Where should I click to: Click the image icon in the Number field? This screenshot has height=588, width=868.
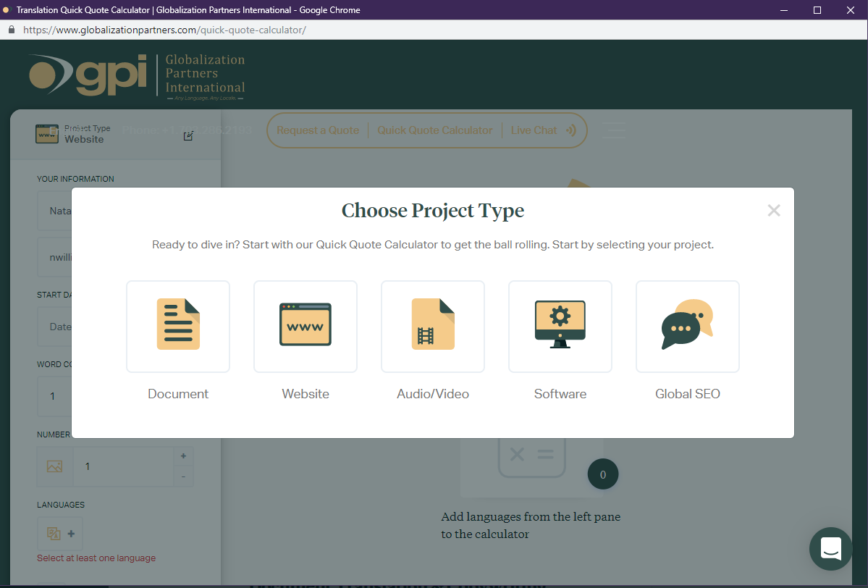pos(54,466)
